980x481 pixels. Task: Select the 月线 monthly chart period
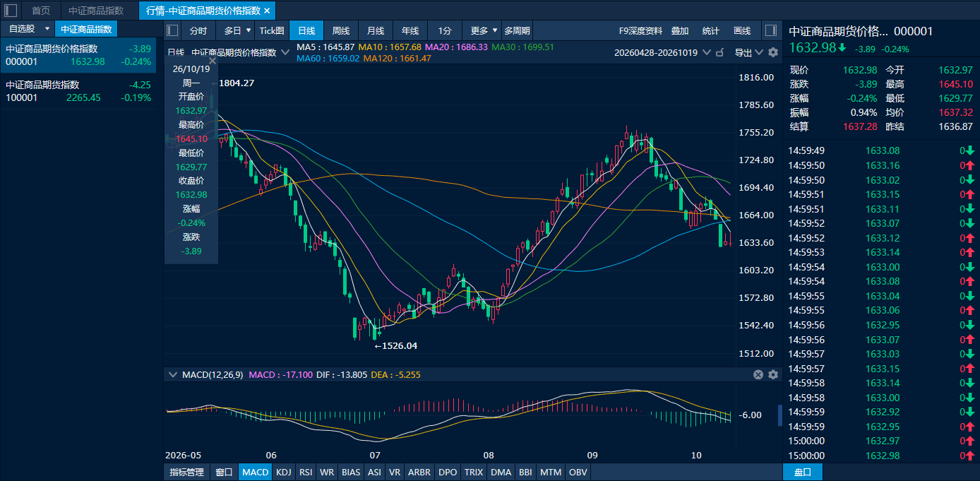coord(376,30)
